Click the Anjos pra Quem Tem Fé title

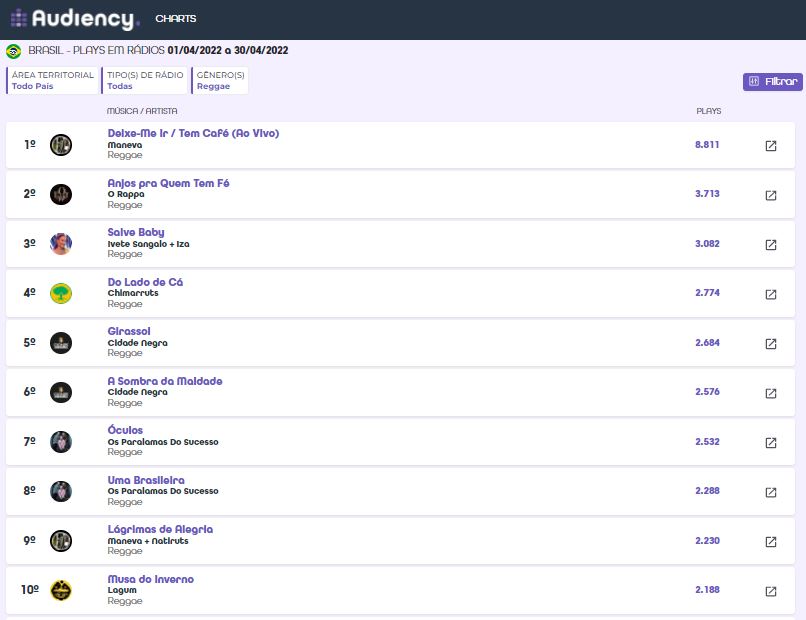(168, 183)
